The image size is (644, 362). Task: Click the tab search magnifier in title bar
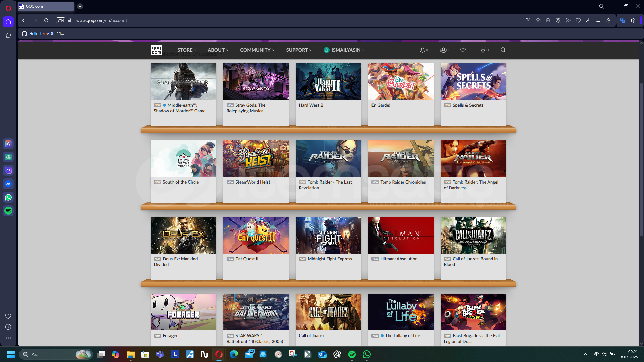[x=602, y=6]
